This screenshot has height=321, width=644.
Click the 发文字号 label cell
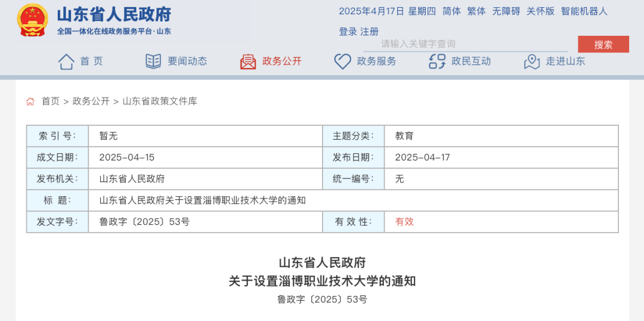point(57,222)
